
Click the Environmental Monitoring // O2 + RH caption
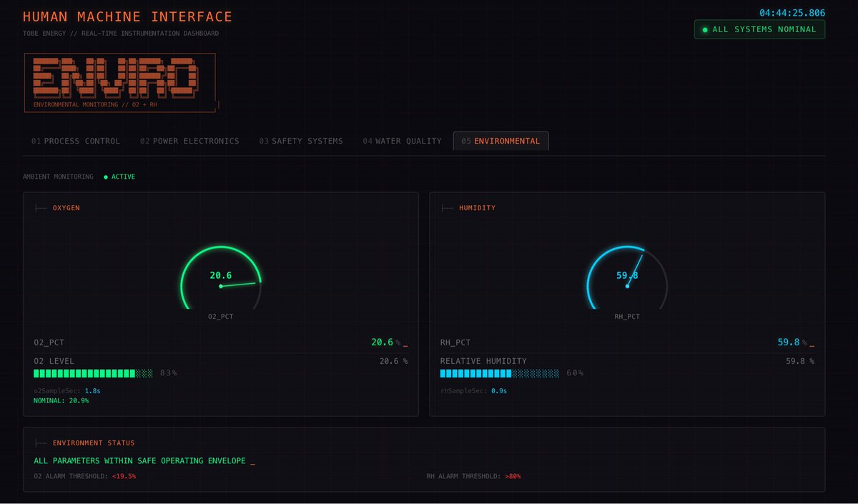point(95,104)
